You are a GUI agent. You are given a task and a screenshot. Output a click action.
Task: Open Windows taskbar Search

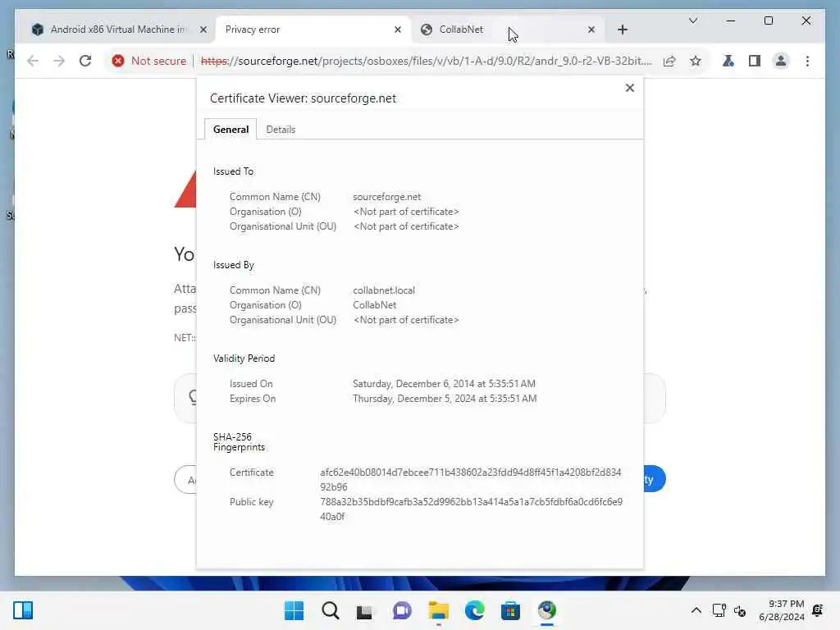point(330,610)
